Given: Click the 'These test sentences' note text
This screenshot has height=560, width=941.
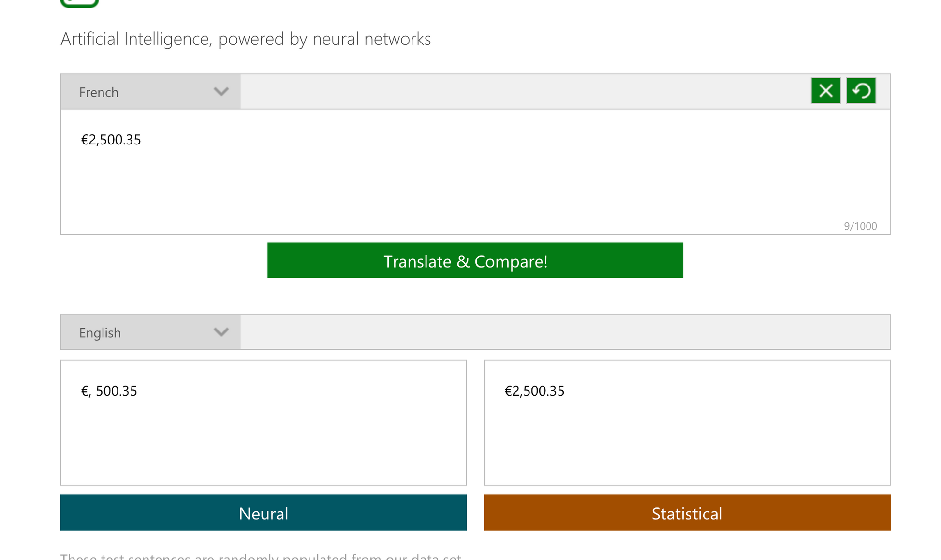Looking at the screenshot, I should click(x=261, y=556).
